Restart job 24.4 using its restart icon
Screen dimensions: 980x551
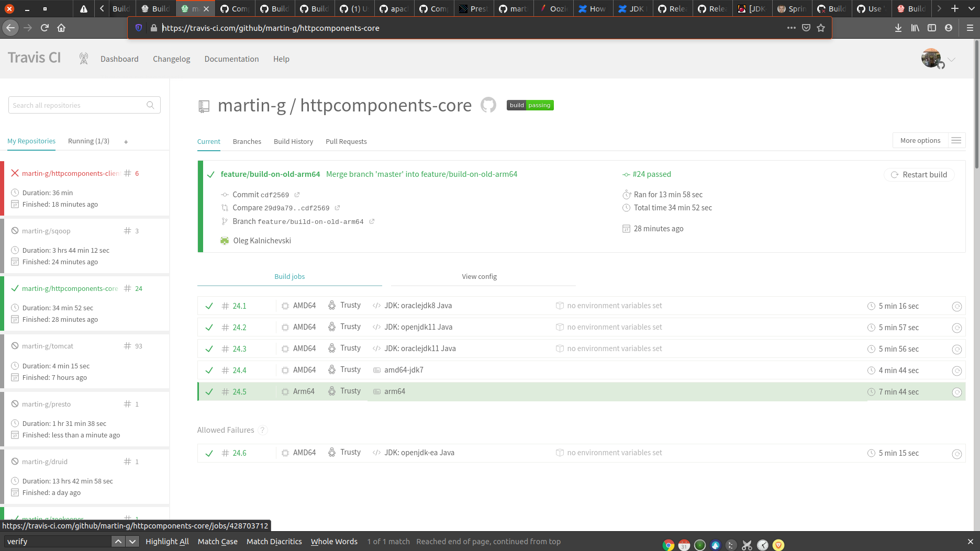[x=956, y=371]
